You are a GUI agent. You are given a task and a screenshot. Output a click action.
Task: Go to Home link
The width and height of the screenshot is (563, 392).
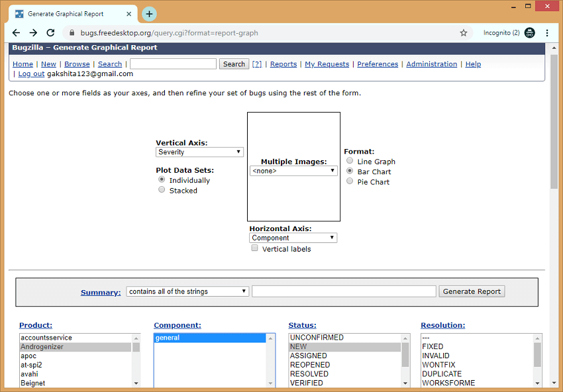pyautogui.click(x=23, y=64)
